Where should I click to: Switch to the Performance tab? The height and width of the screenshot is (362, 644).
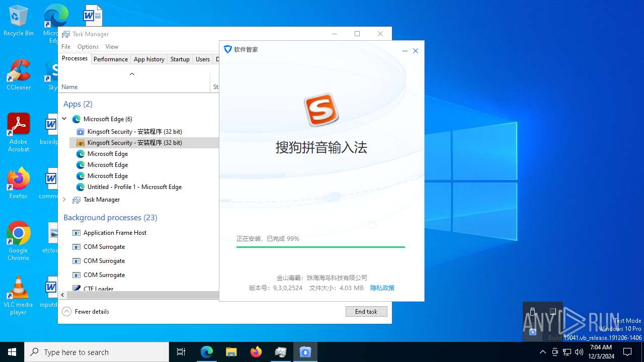tap(111, 59)
